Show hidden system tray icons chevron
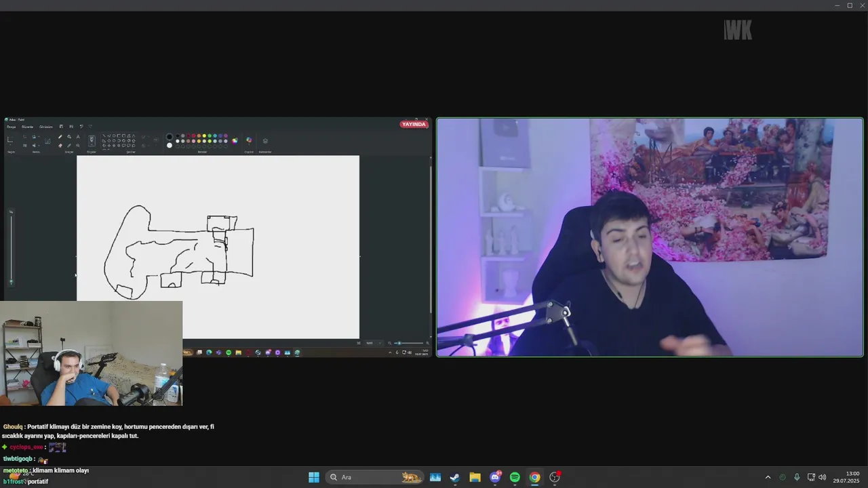The width and height of the screenshot is (868, 488). point(768,477)
